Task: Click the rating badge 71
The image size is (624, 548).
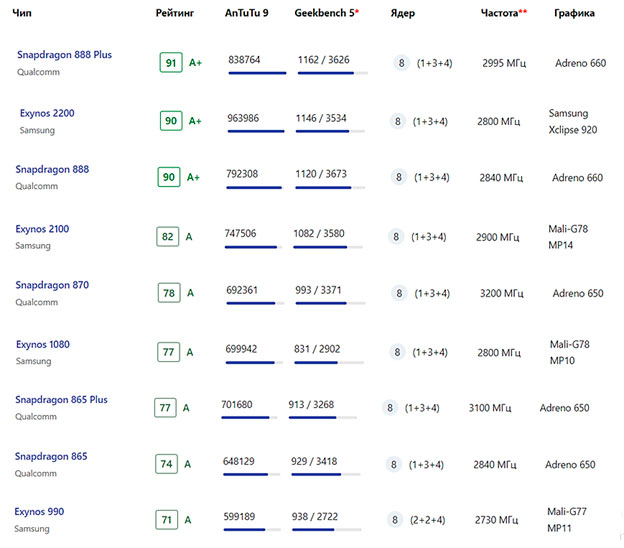Action: coord(166,520)
